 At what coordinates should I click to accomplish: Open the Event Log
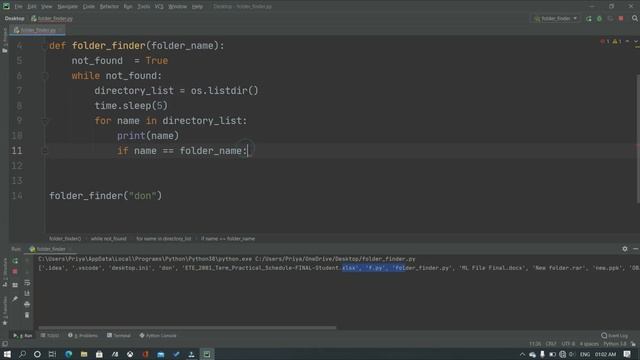coord(615,336)
